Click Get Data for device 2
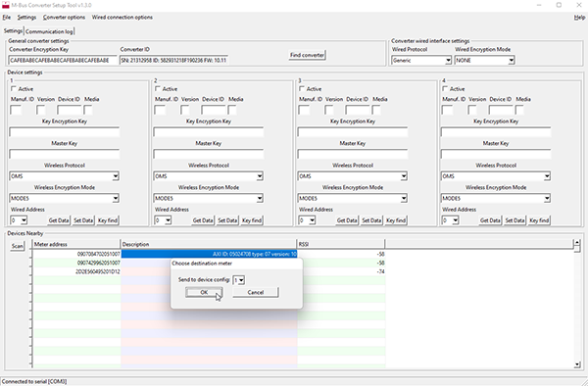The height and width of the screenshot is (386, 588). pyautogui.click(x=203, y=220)
